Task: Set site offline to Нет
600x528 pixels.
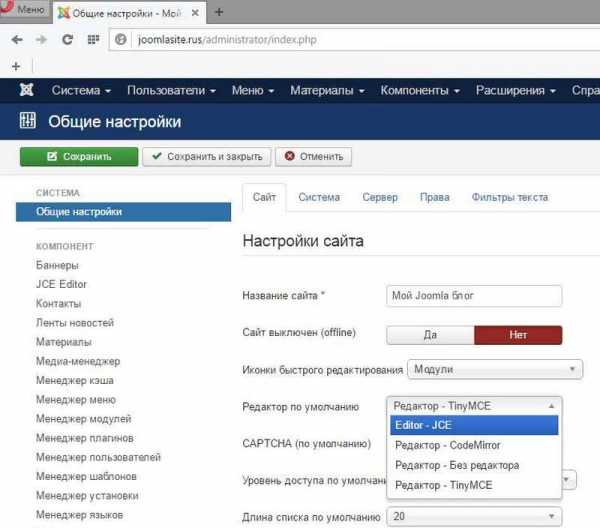Action: [518, 335]
